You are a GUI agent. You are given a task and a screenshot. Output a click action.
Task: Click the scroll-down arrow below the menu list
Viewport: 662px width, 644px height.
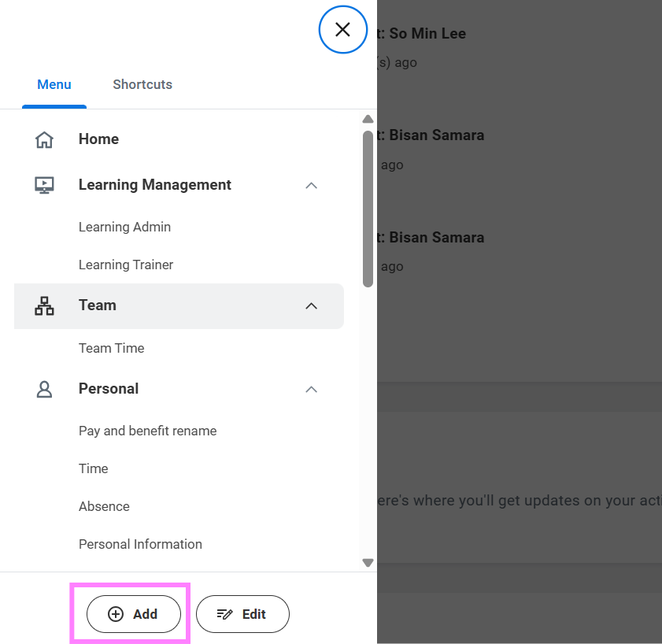coord(368,562)
